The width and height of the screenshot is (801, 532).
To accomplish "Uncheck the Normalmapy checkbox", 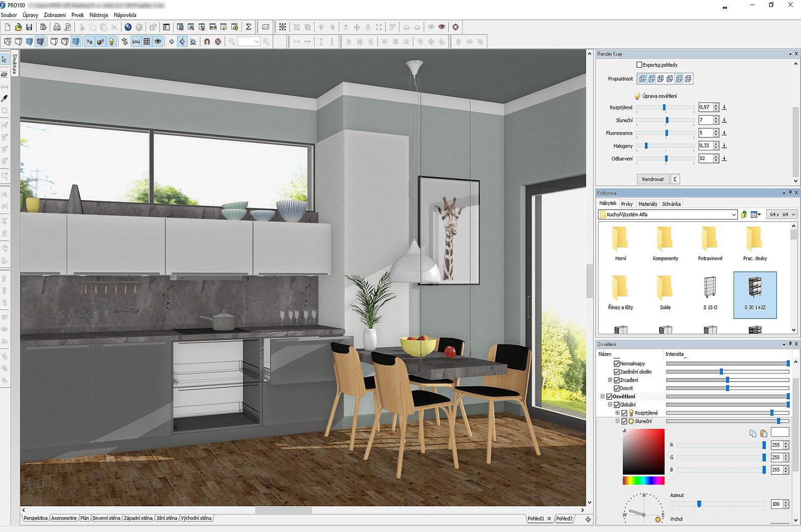I will point(617,364).
